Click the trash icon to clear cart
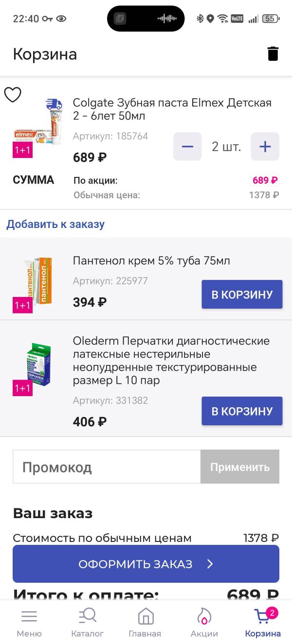This screenshot has height=644, width=292. point(273,53)
